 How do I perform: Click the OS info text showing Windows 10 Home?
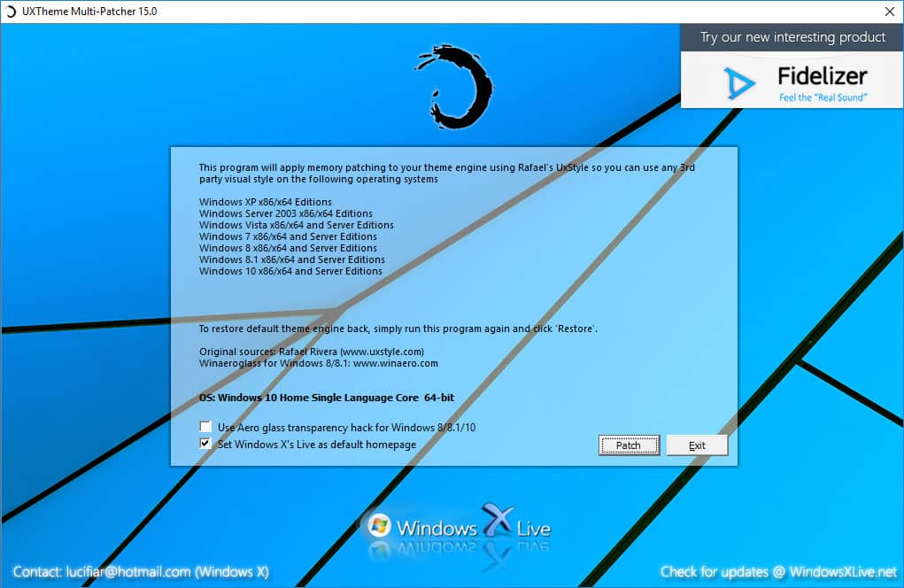(328, 398)
